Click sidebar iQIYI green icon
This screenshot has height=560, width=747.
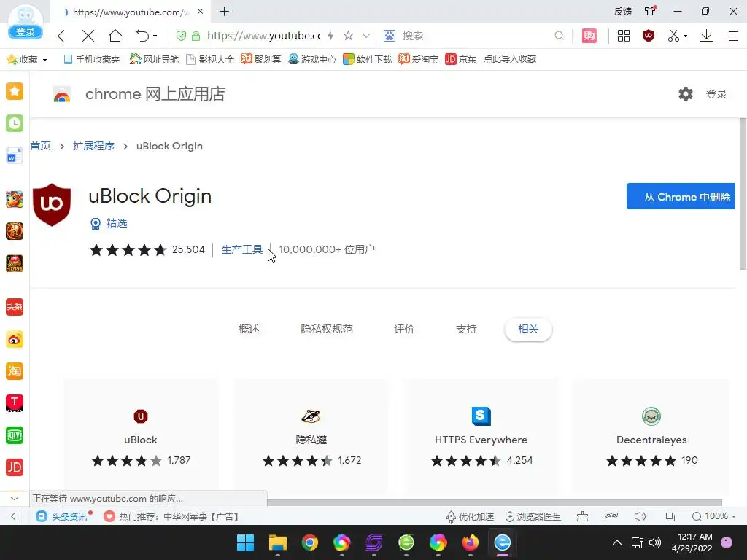tap(15, 435)
